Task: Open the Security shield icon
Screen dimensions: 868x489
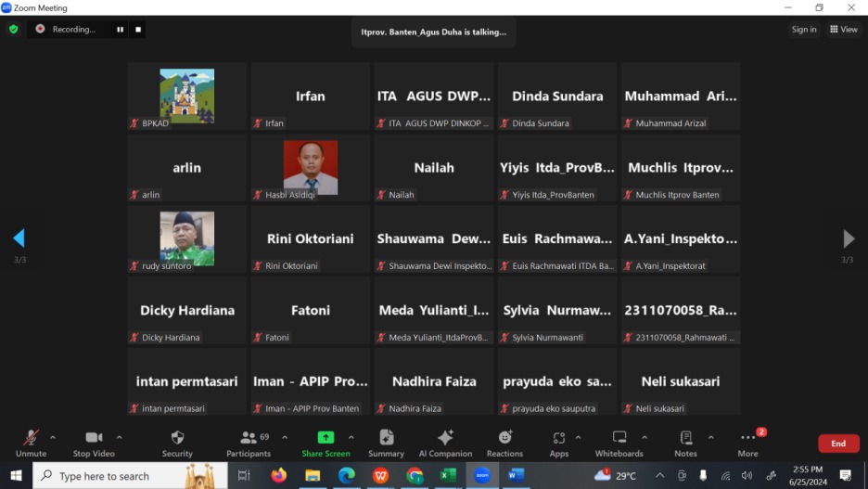Action: (177, 438)
